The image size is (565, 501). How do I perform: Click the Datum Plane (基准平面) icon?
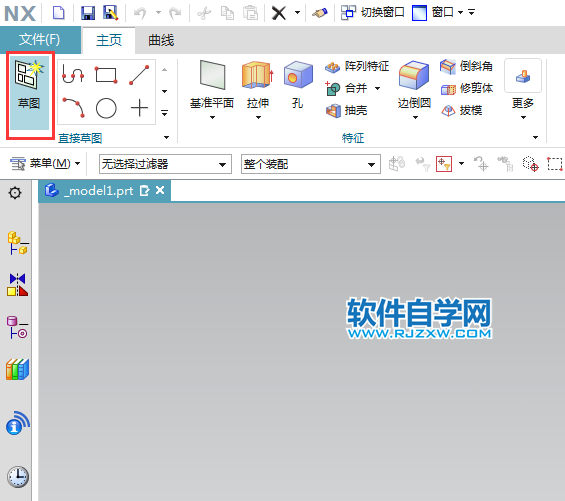coord(212,75)
